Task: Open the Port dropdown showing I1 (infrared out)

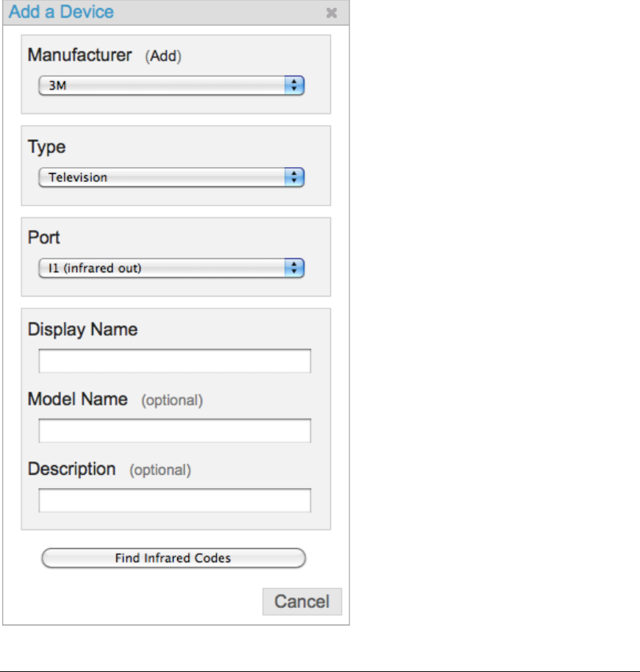Action: pos(171,268)
